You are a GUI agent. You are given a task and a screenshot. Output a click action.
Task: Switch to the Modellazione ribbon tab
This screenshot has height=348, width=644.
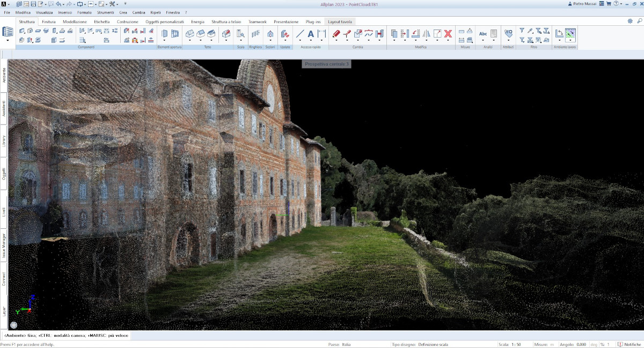pyautogui.click(x=75, y=21)
